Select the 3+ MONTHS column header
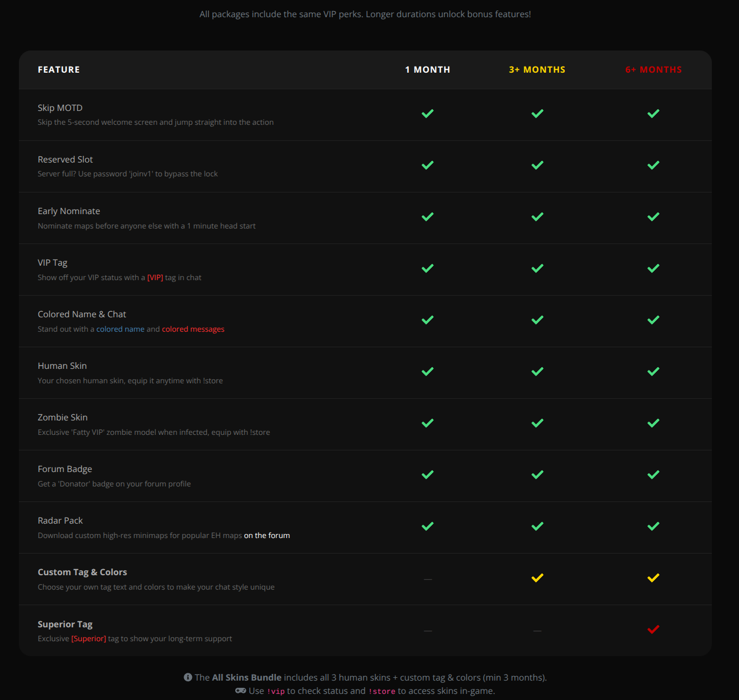Viewport: 739px width, 700px height. [537, 70]
